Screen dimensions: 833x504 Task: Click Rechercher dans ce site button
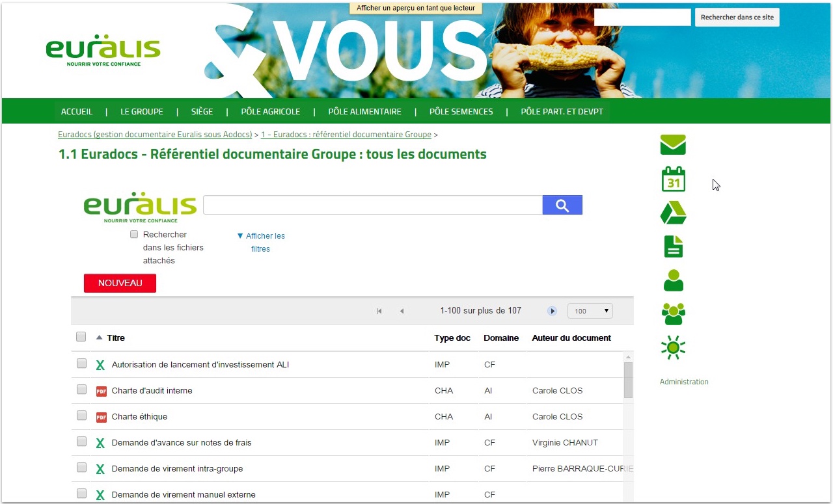coord(737,18)
